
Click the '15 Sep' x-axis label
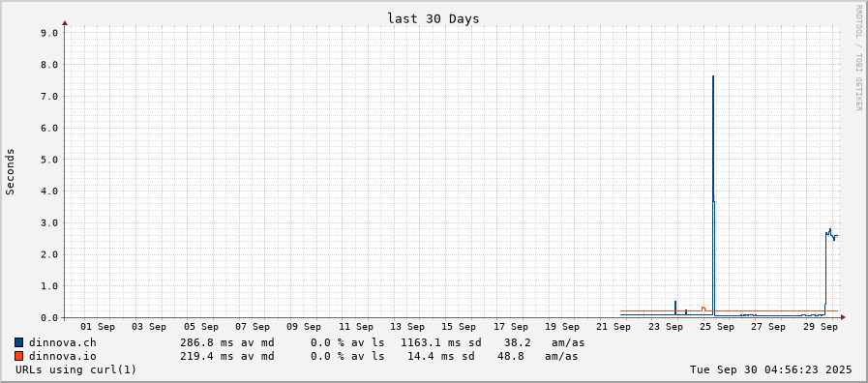[459, 327]
